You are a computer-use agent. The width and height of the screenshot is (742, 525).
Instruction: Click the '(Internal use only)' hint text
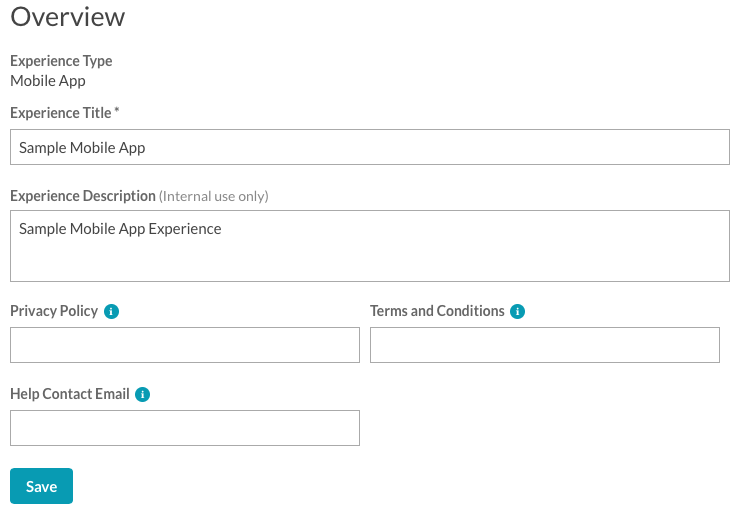(x=214, y=196)
